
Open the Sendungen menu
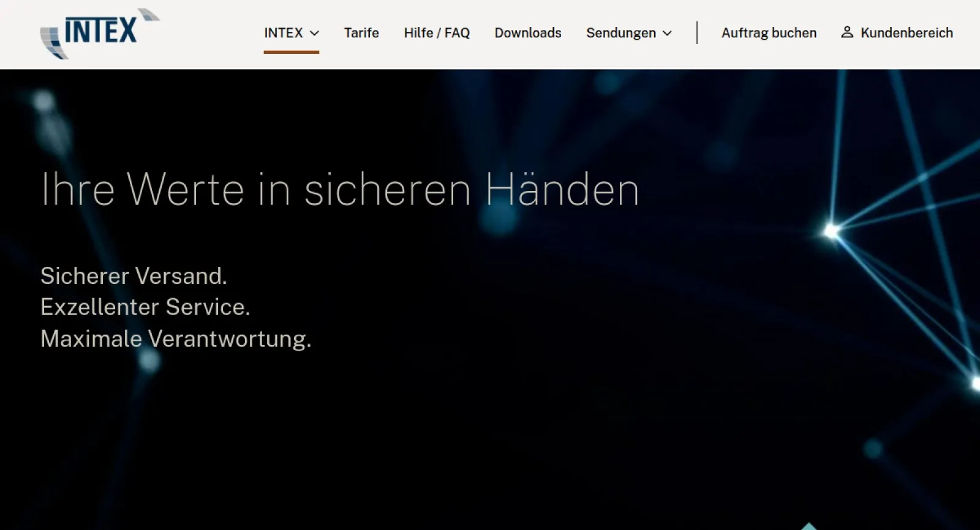629,33
